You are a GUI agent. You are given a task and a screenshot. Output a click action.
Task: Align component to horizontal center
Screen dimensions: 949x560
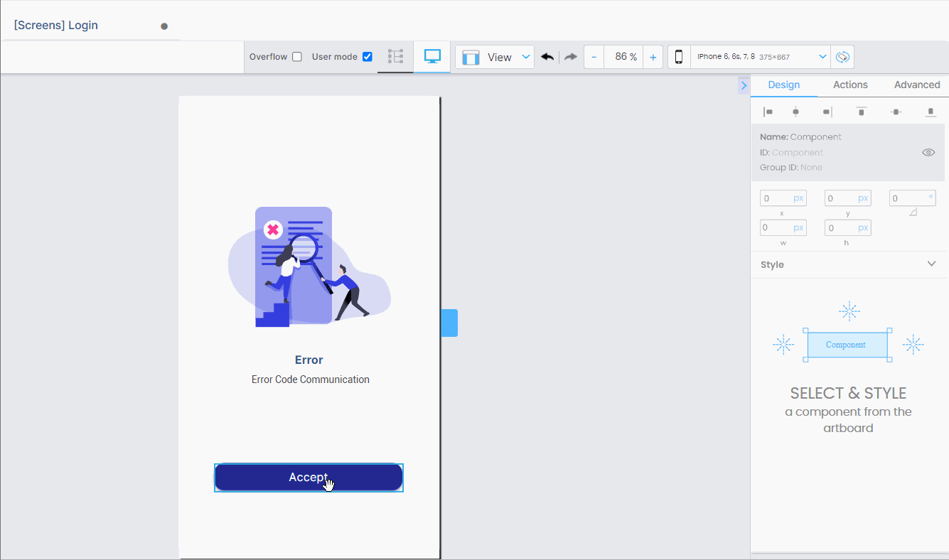[795, 112]
